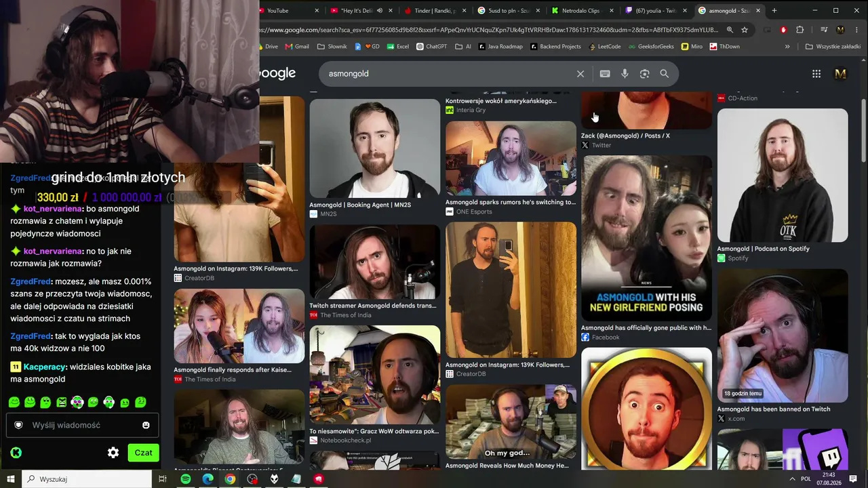Screen dimensions: 868x488
Task: Open Spotify from the taskbar
Action: (186, 479)
